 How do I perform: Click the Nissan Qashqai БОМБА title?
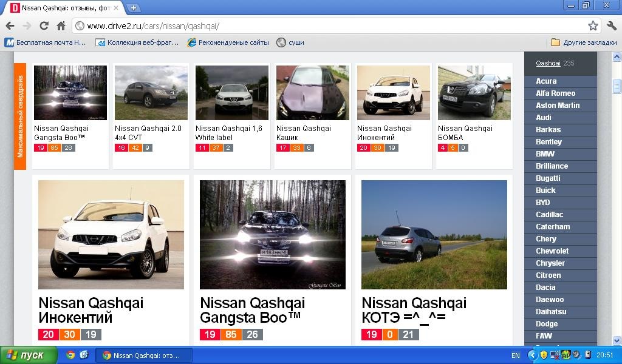click(x=465, y=133)
